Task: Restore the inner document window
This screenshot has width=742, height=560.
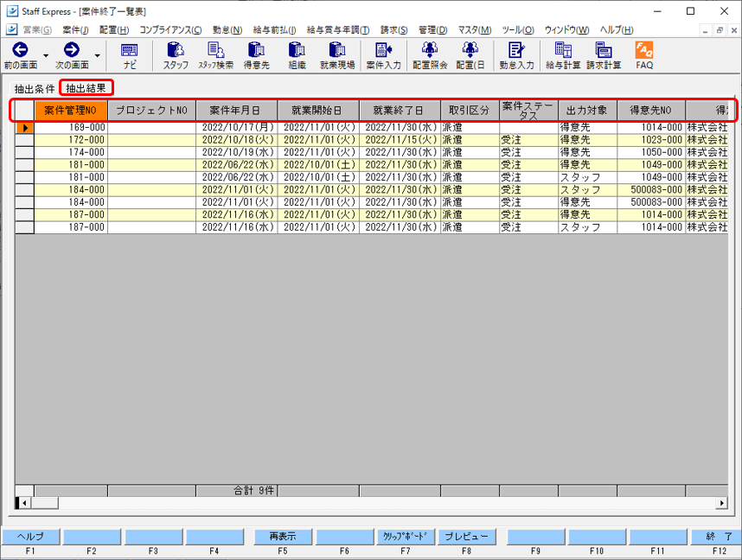Action: pos(720,30)
